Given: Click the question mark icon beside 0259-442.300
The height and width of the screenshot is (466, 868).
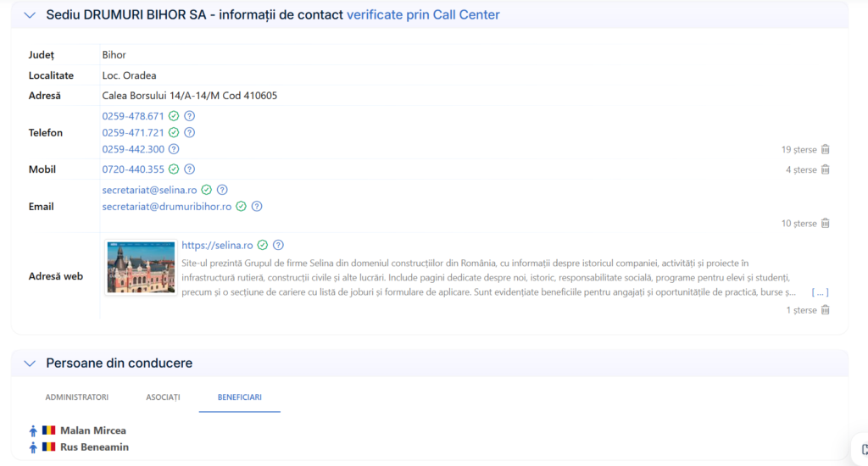Looking at the screenshot, I should coord(174,149).
